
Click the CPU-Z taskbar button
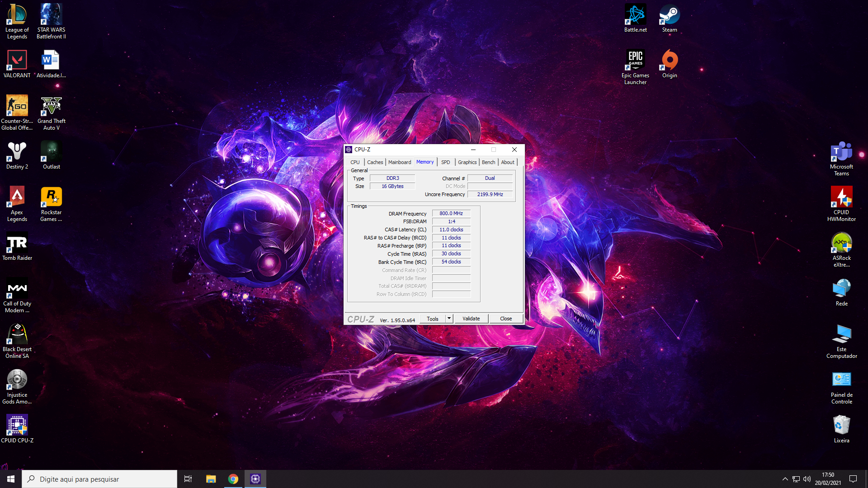coord(255,479)
